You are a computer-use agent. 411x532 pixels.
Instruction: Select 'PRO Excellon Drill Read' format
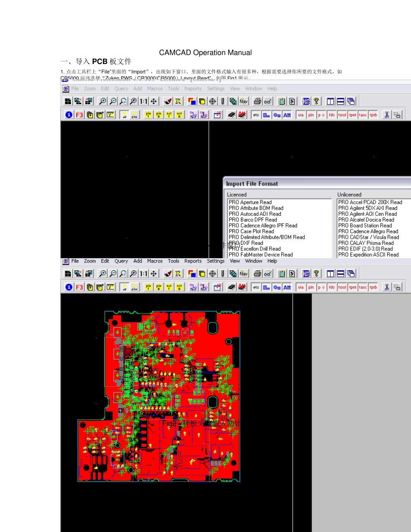coord(254,249)
